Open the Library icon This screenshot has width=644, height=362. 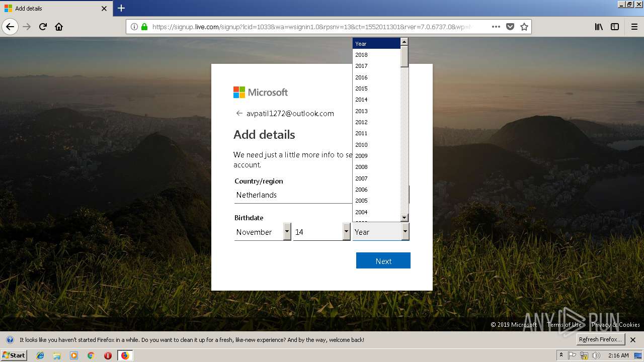click(599, 27)
